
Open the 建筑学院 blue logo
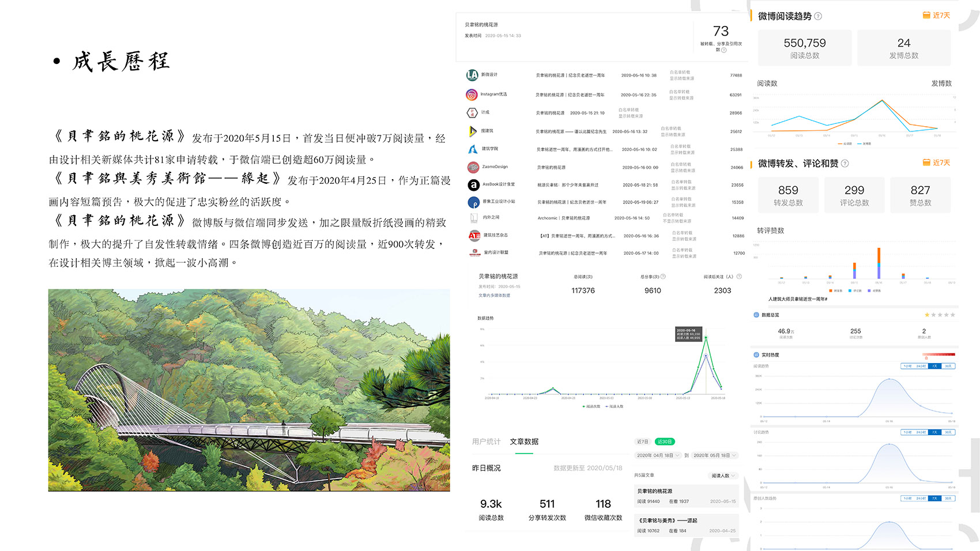(473, 149)
